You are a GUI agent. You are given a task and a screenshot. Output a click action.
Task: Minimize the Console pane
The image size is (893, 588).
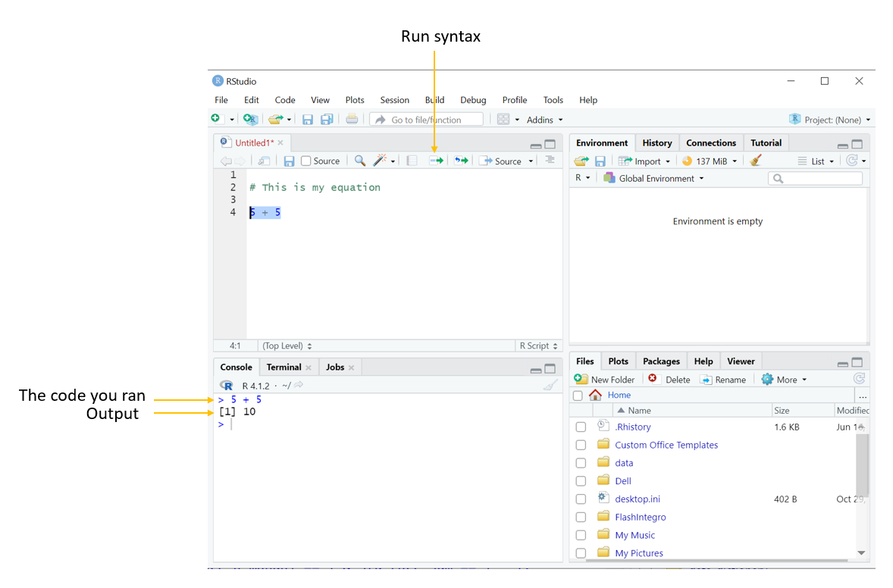coord(536,370)
